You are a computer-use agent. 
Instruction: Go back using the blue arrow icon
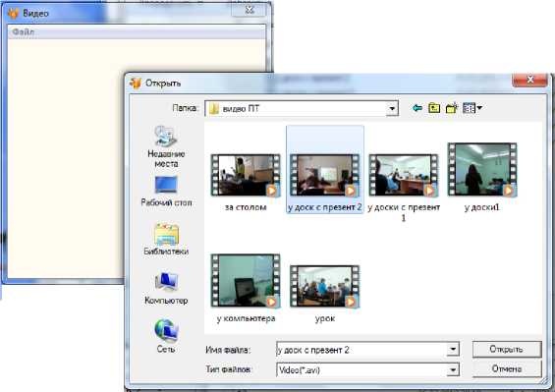[417, 108]
